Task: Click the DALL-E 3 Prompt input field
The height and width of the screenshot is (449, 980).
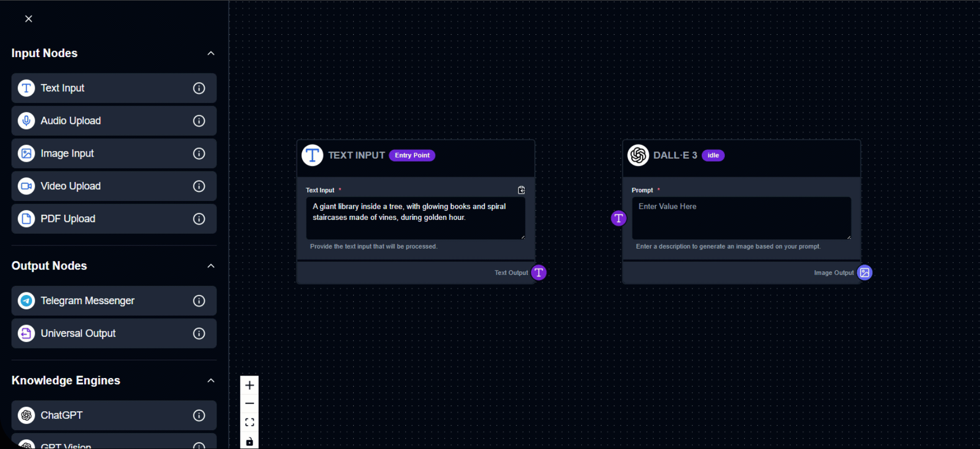Action: point(741,218)
